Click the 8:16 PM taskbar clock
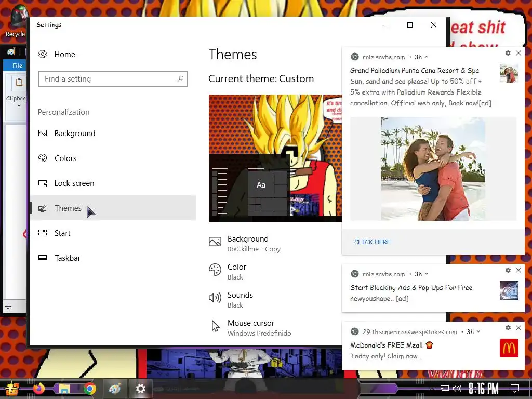Viewport: 532px width, 399px height. click(x=484, y=389)
